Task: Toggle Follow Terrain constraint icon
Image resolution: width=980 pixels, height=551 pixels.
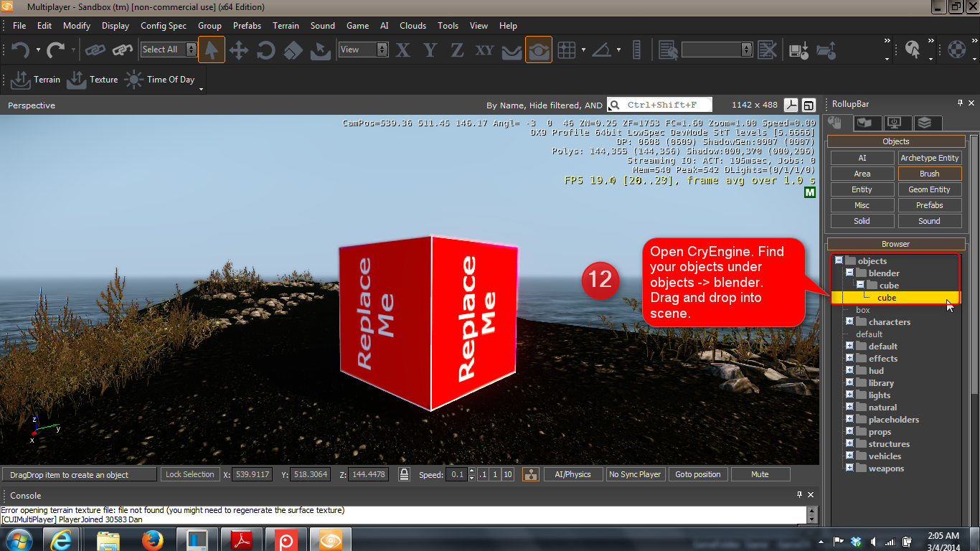Action: 512,50
